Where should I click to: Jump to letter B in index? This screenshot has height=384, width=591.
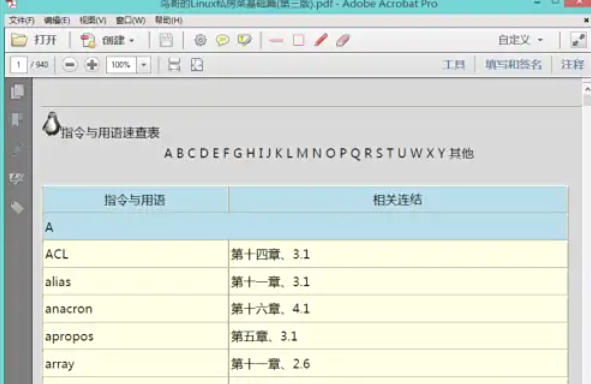180,153
